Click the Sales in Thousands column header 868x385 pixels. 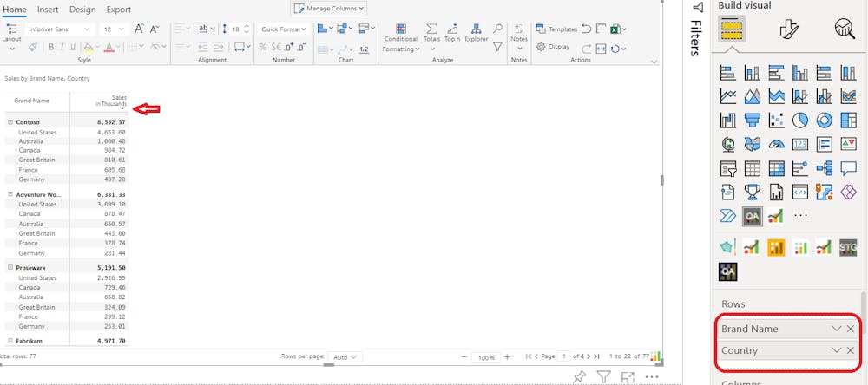[99, 101]
